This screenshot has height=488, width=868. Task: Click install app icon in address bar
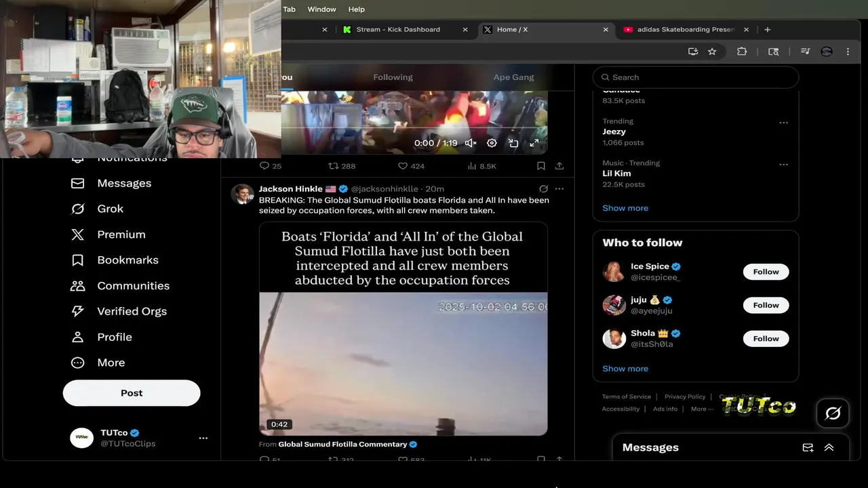coord(692,52)
